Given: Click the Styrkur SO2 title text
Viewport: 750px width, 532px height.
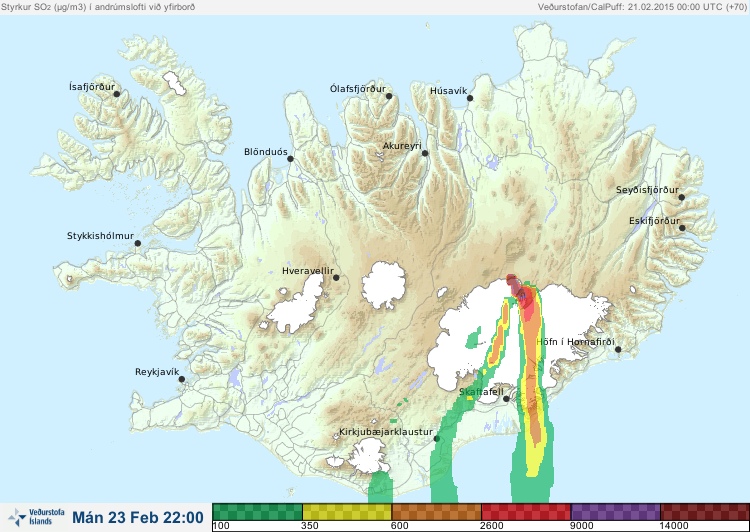Looking at the screenshot, I should pyautogui.click(x=98, y=7).
